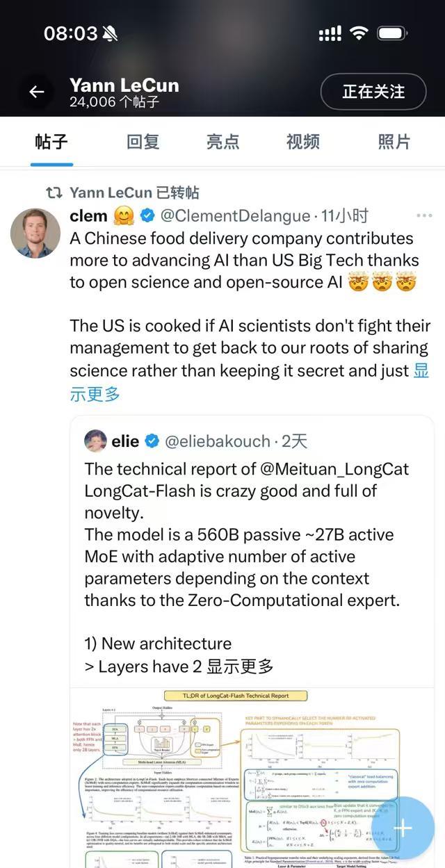Open the 视频 tab
Screen dimensions: 445x868
pyautogui.click(x=303, y=142)
